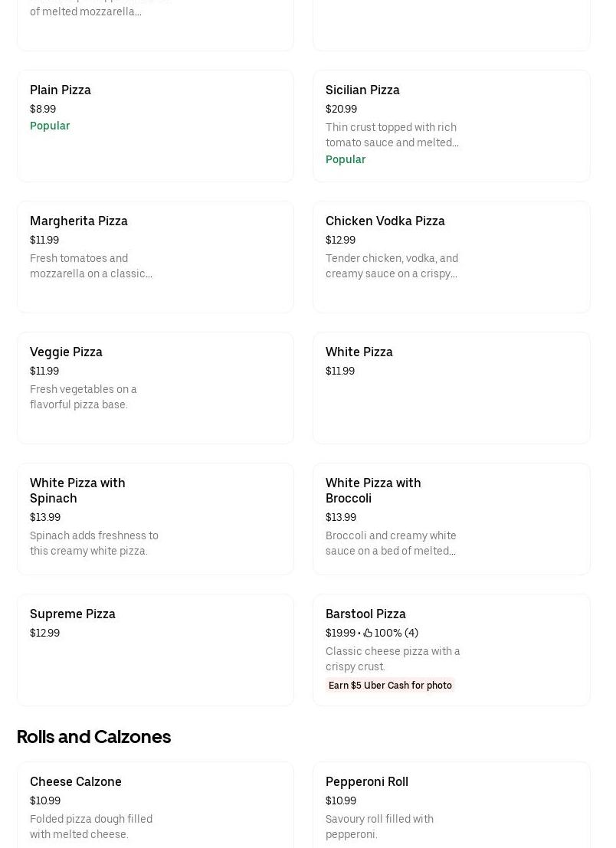This screenshot has height=848, width=616.
Task: Click the $8.99 price under Plain Pizza
Action: (x=42, y=109)
